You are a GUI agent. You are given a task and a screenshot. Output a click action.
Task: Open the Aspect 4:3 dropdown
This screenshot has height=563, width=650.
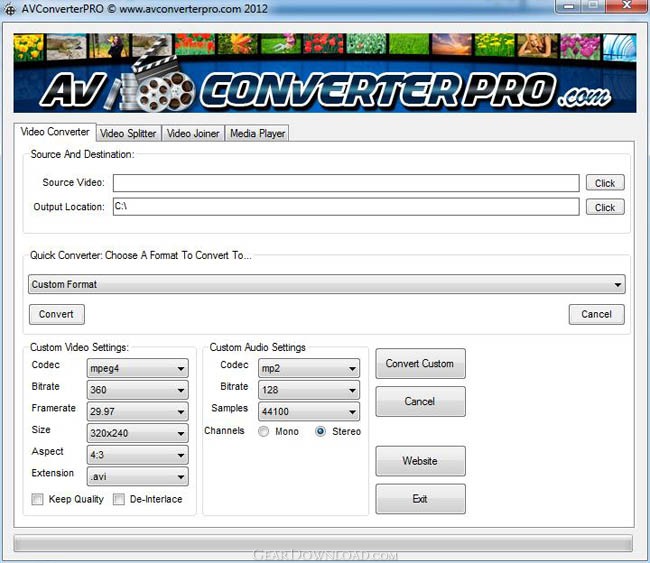137,455
